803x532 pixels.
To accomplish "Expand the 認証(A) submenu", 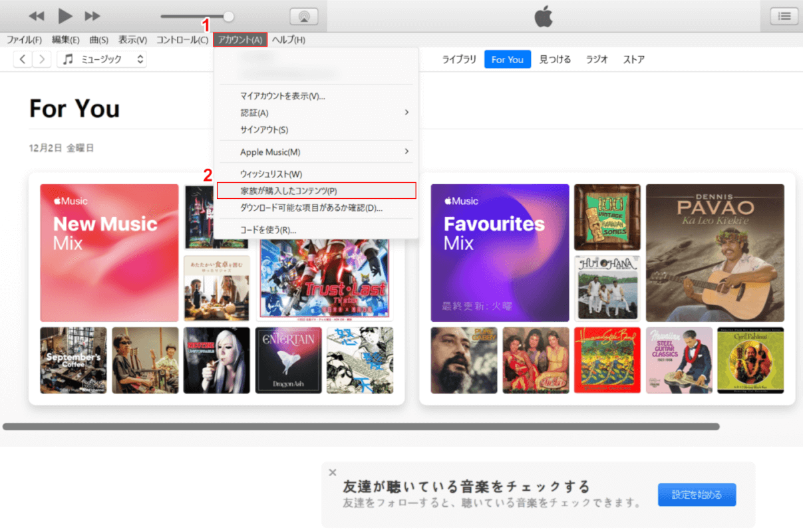I will click(x=316, y=113).
